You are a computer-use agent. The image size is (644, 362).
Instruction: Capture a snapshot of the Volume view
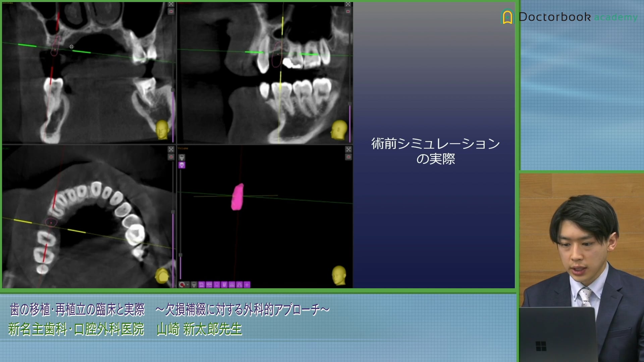(348, 157)
